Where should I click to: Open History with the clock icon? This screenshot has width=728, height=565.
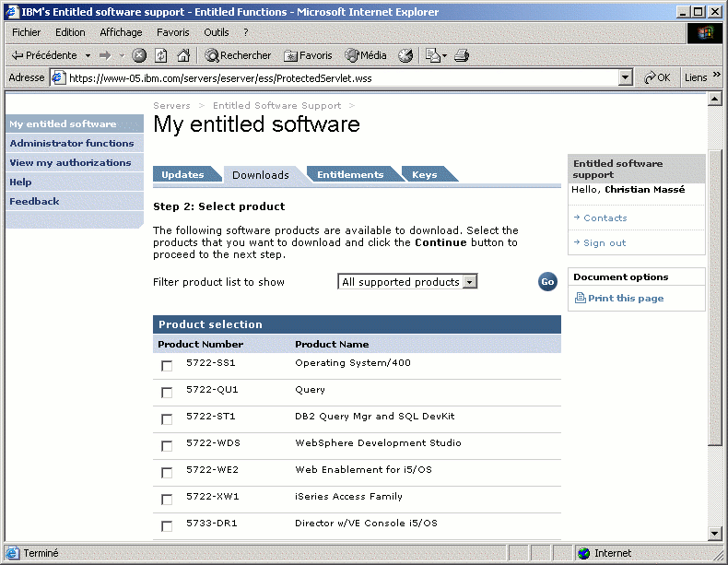pyautogui.click(x=405, y=55)
